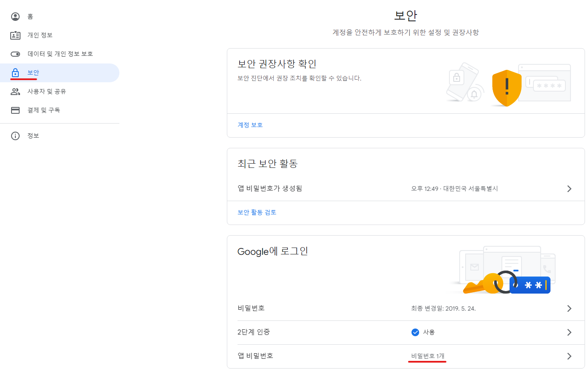Screen dimensions: 588x369
Task: Click the 계정 보호 link
Action: 250,125
